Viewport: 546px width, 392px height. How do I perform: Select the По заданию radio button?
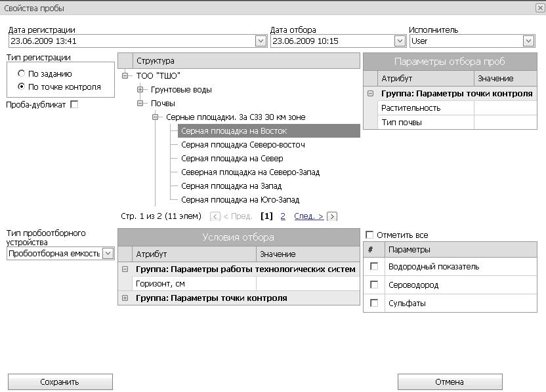coord(22,73)
